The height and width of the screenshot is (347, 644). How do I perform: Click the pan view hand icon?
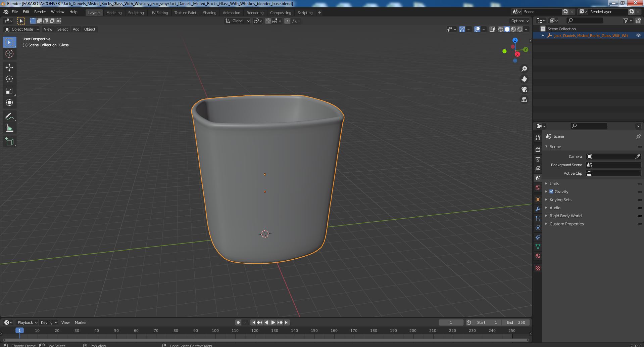[x=524, y=79]
